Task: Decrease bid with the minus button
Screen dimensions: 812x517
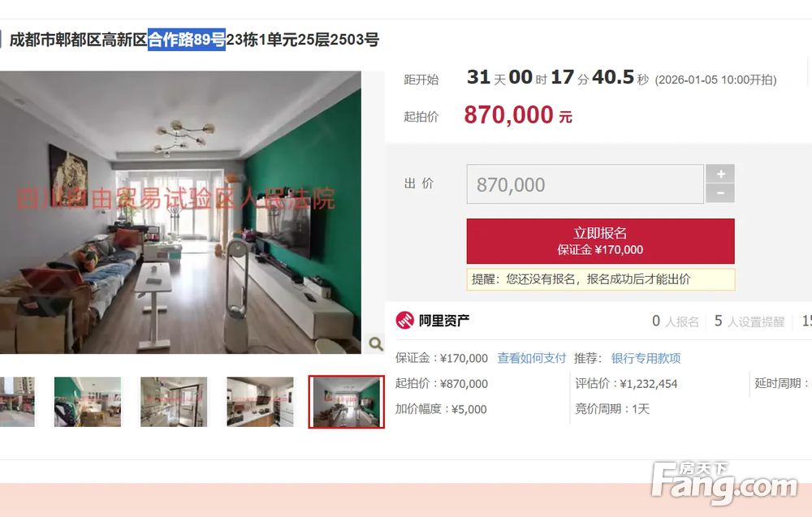Action: coord(720,193)
